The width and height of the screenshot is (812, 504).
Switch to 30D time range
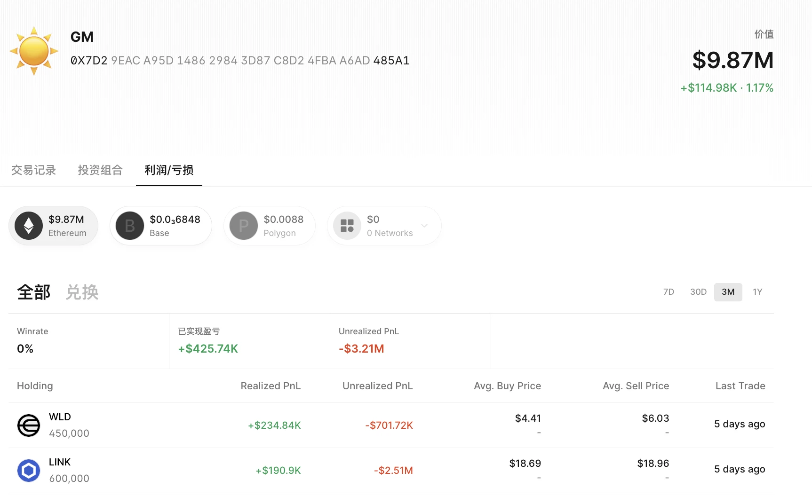[698, 292]
